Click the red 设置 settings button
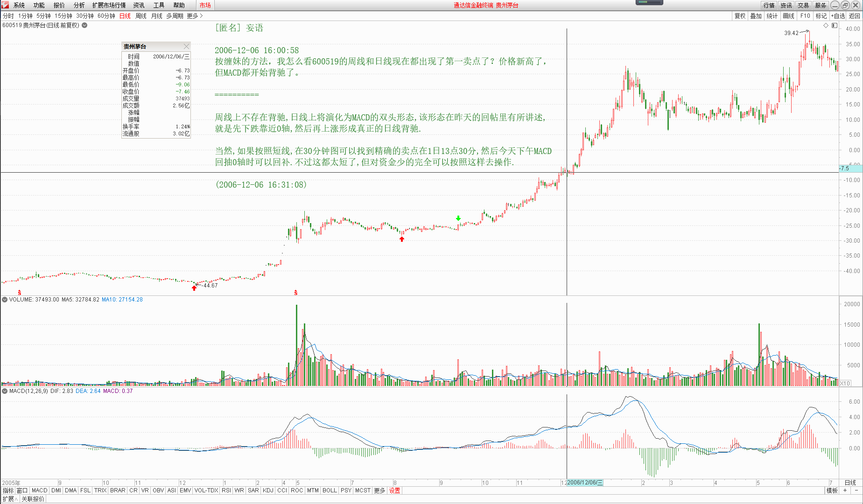Screen dimensions: 863x504 click(394, 490)
